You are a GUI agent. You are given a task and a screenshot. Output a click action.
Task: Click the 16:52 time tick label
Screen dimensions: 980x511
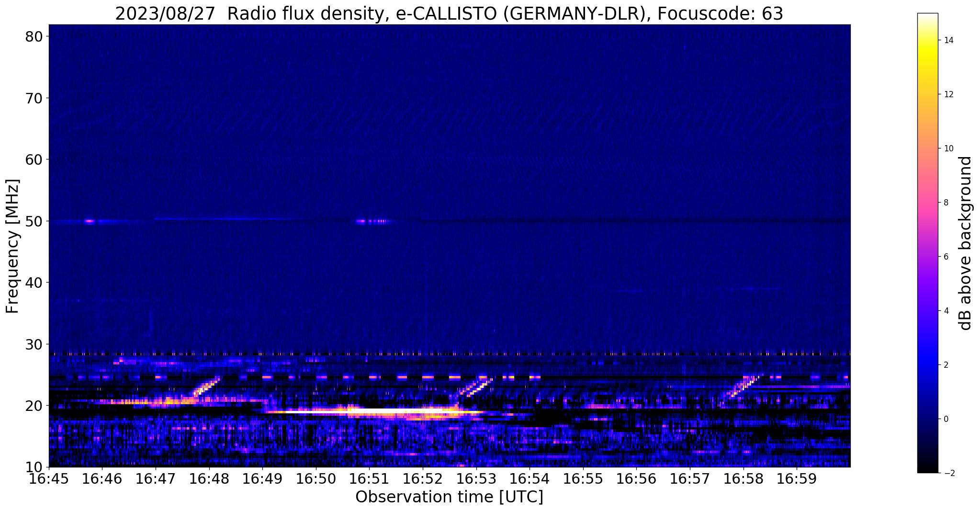pyautogui.click(x=423, y=479)
